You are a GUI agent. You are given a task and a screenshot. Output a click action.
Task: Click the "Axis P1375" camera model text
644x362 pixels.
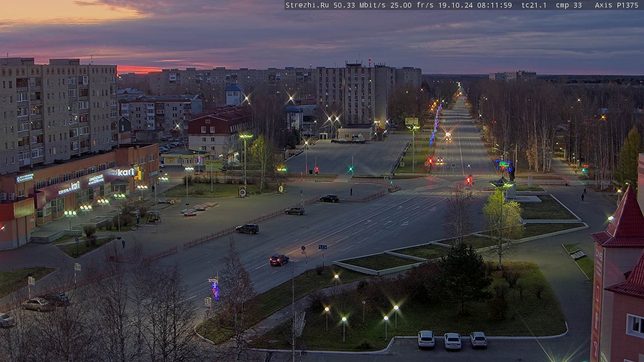[617, 5]
